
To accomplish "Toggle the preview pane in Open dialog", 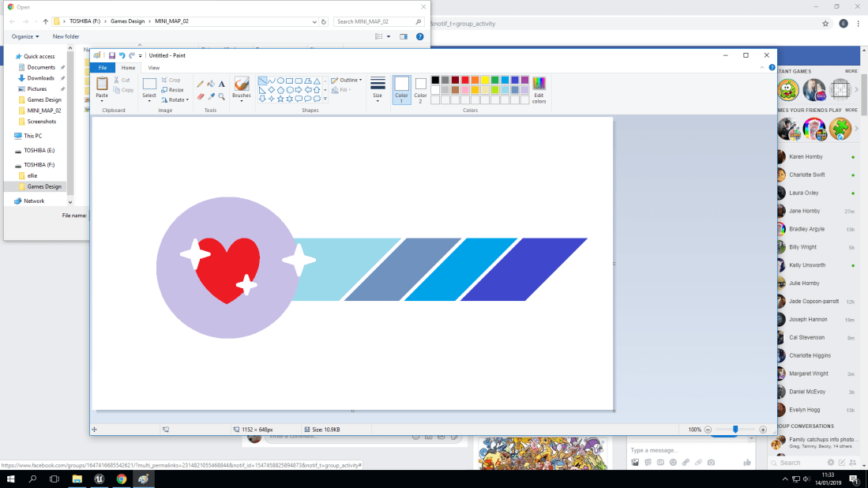I will point(405,36).
